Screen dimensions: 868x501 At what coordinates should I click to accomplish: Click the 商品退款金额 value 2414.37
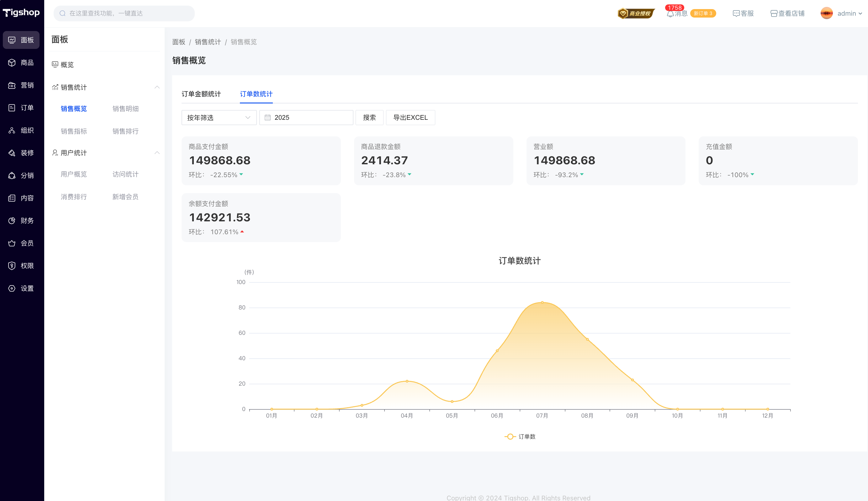(x=384, y=160)
